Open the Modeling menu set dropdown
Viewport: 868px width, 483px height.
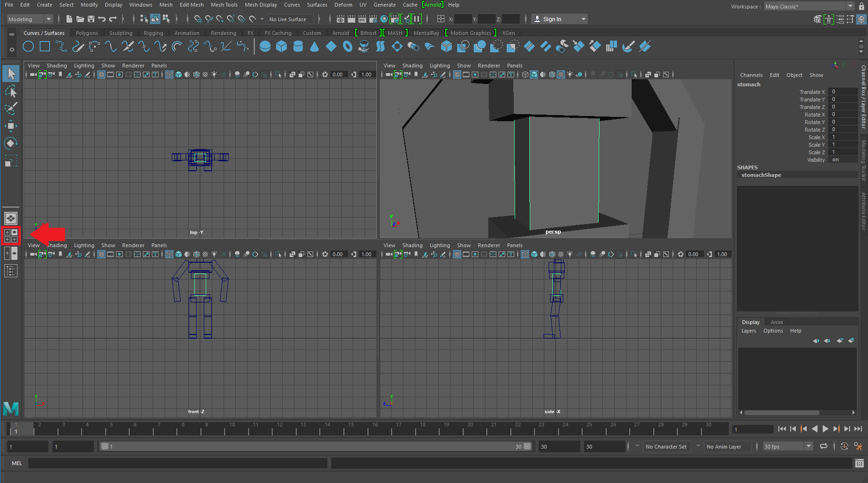30,19
